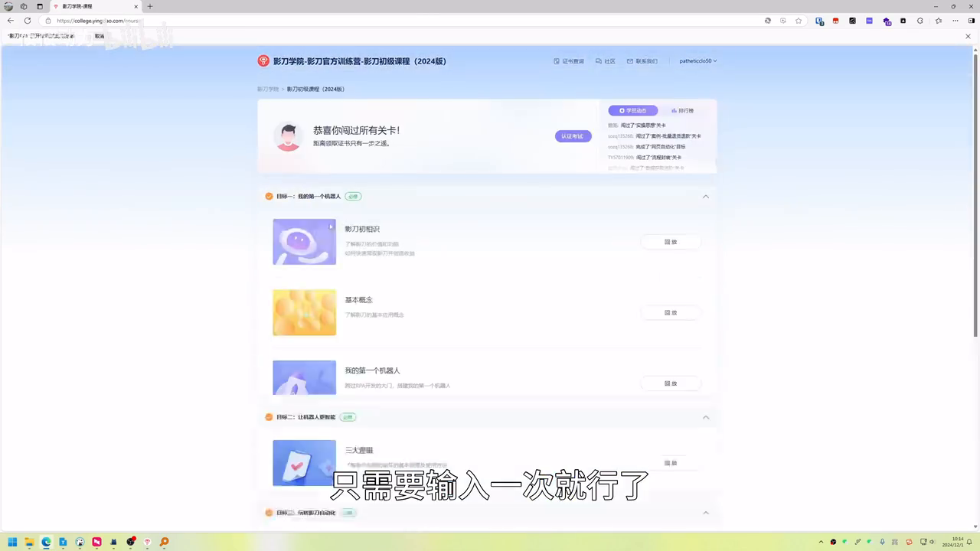Click the button in the 三大逻辑 row

[x=671, y=463]
